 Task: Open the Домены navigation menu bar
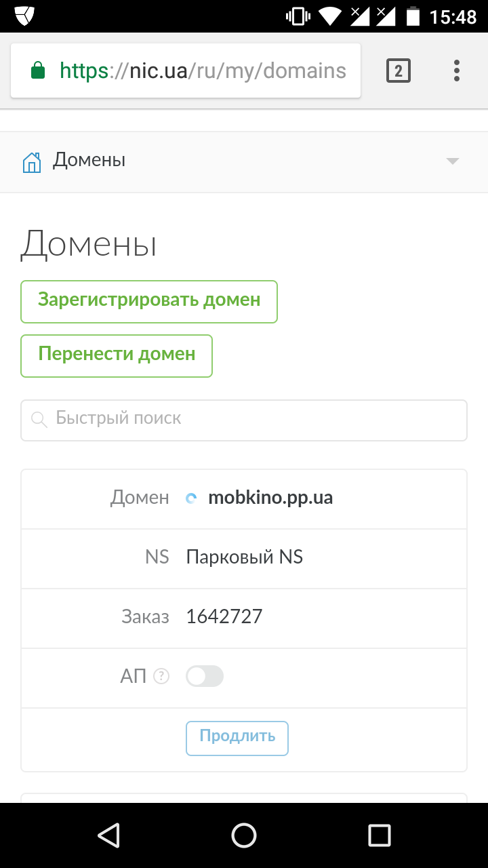click(x=244, y=161)
